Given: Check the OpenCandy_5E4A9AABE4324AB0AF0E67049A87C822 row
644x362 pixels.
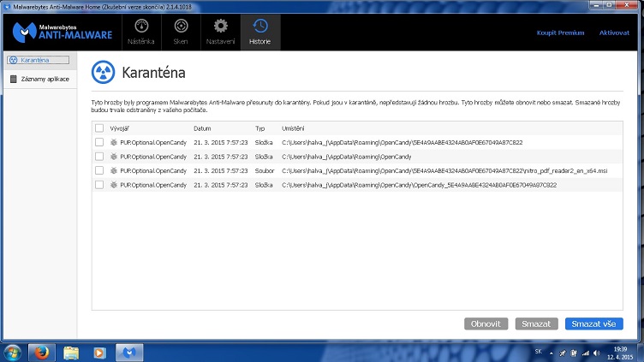Looking at the screenshot, I should tap(99, 185).
